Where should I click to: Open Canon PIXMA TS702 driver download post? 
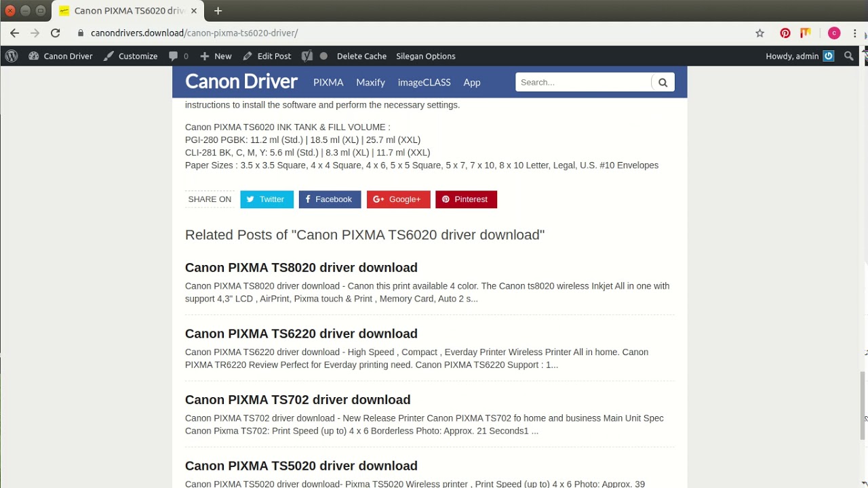click(298, 400)
